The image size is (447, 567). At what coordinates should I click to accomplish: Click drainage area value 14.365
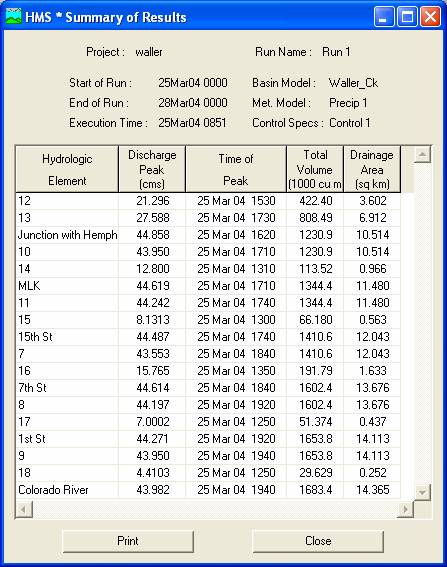click(373, 490)
